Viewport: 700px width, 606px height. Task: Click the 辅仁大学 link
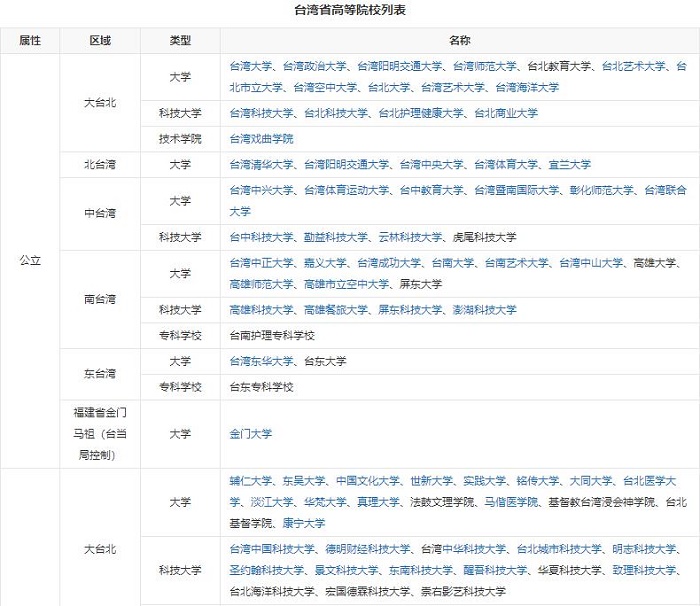tap(250, 481)
